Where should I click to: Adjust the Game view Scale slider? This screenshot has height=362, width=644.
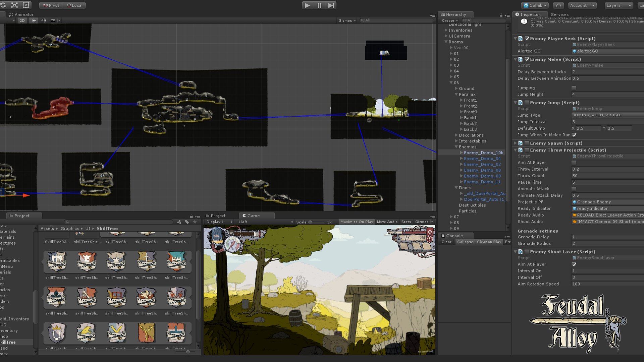pos(317,222)
